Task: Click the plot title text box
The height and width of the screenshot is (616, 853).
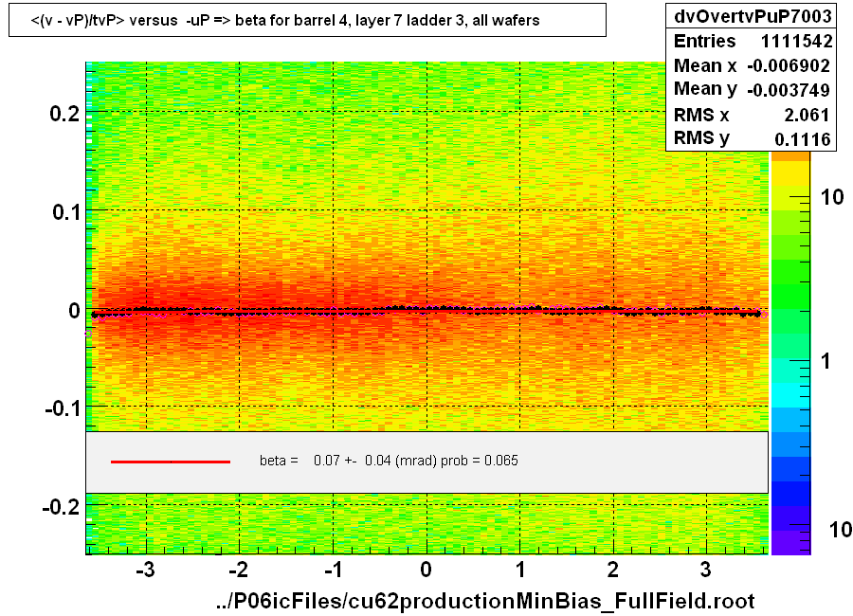Action: point(307,20)
